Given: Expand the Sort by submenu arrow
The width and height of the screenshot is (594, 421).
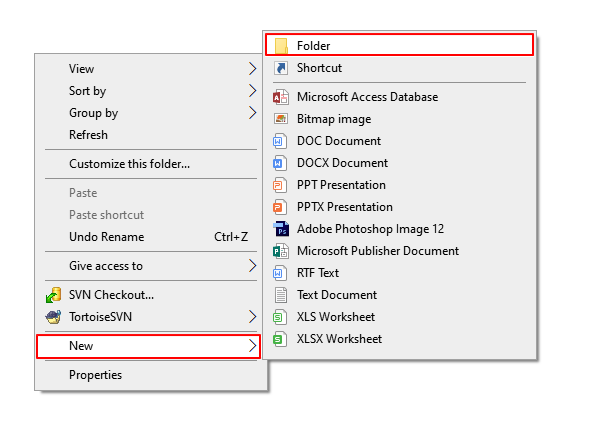Looking at the screenshot, I should (253, 91).
